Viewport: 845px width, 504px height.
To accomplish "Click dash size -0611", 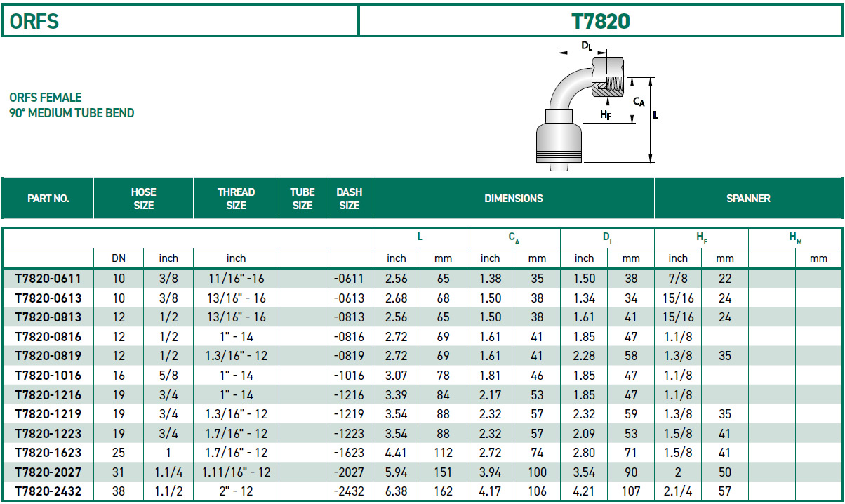I will [349, 279].
